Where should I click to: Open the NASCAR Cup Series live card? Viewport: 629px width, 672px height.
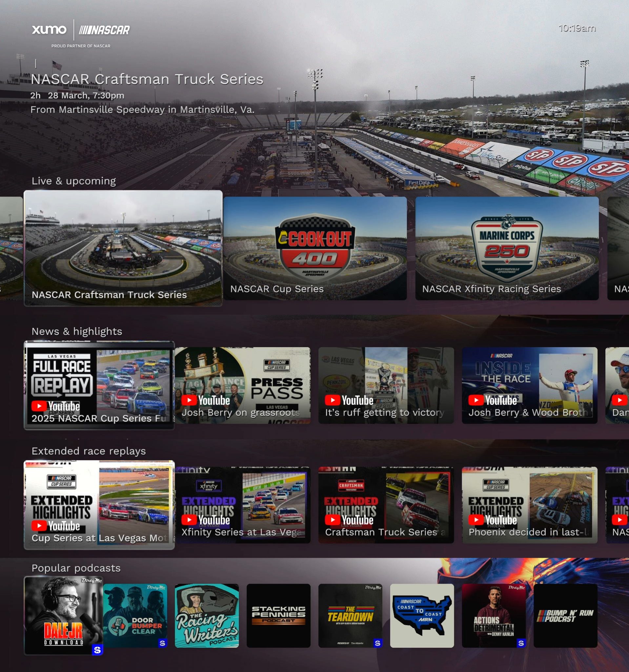315,248
